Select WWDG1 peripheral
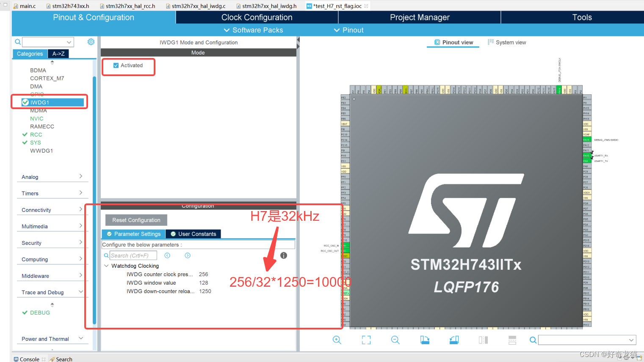The height and width of the screenshot is (362, 644). (x=41, y=151)
